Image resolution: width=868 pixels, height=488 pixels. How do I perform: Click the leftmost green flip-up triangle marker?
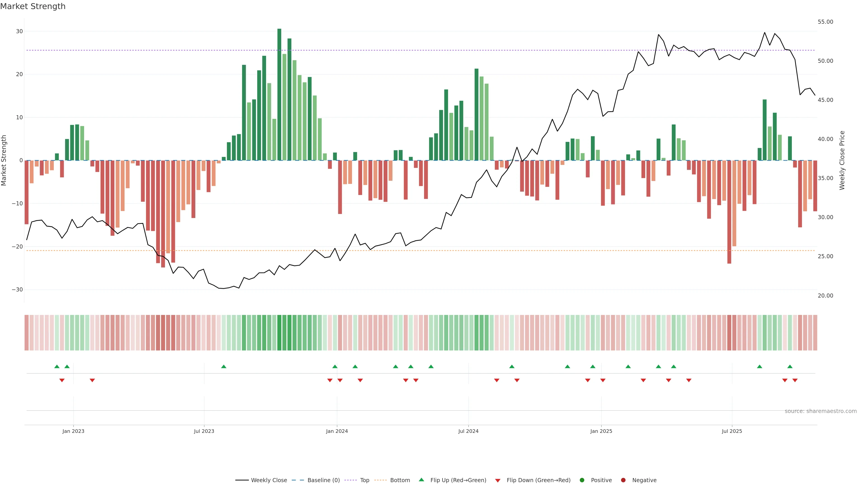pos(57,366)
